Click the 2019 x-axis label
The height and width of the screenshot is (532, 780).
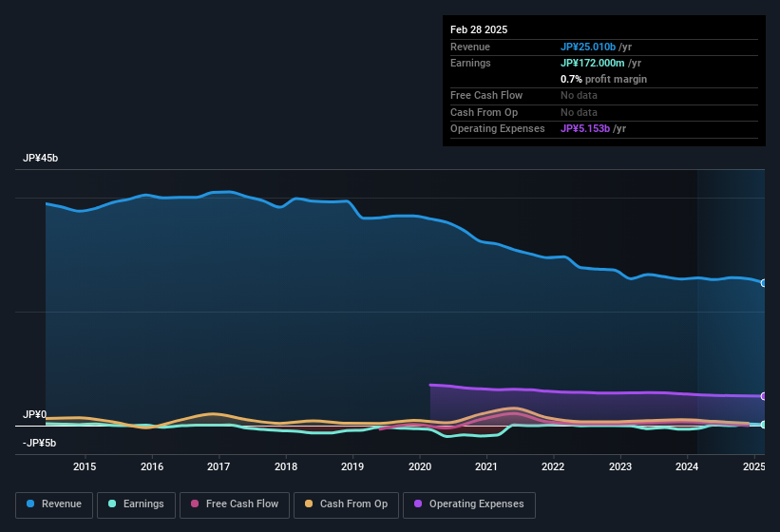352,466
